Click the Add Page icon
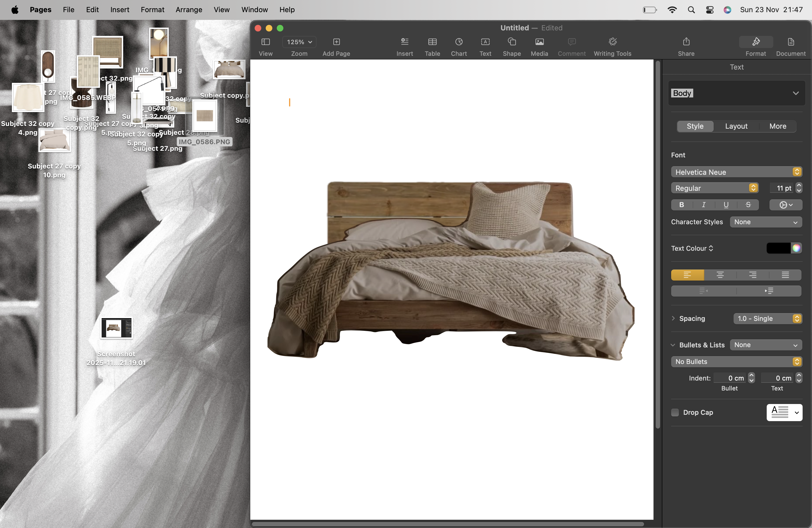Screen dimensions: 812x528 coord(336,42)
